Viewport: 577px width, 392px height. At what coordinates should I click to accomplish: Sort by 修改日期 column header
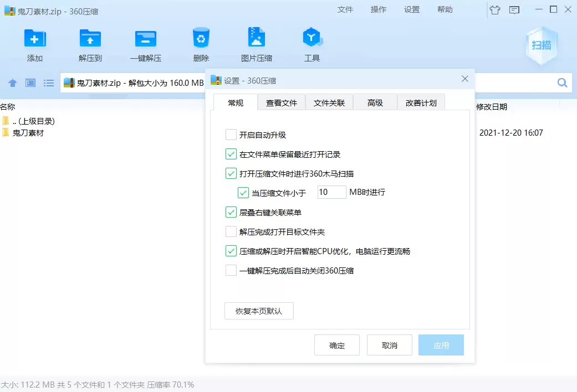click(x=492, y=107)
